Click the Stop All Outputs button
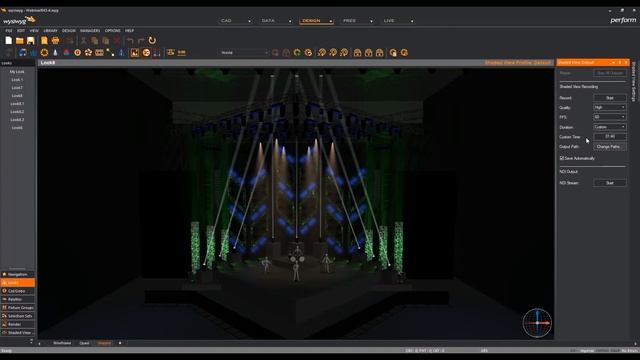The image size is (640, 360). 609,73
